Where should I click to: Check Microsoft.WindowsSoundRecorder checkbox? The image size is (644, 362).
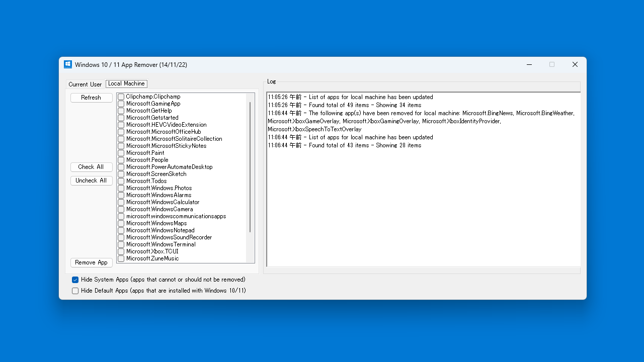click(x=121, y=237)
